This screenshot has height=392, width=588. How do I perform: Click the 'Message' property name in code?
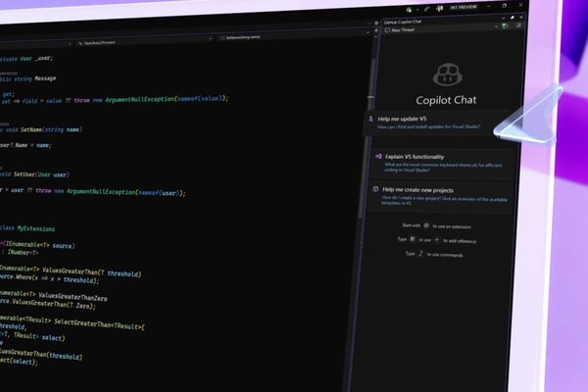click(x=45, y=78)
